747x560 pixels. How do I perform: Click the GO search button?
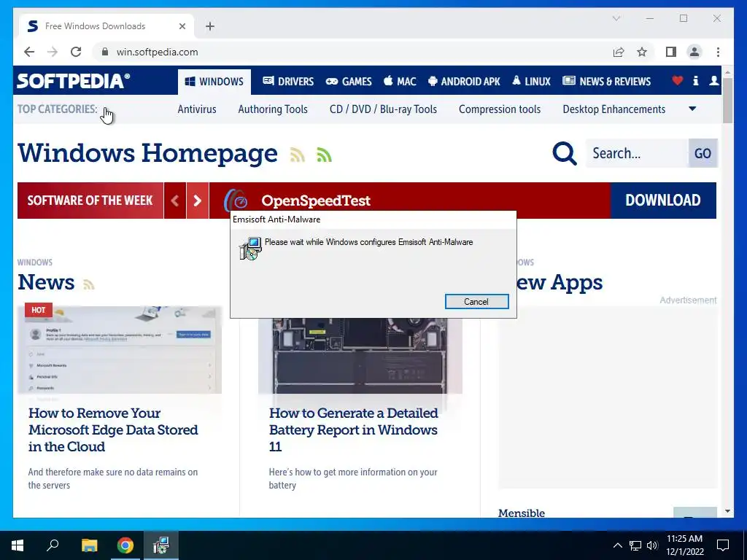pyautogui.click(x=703, y=153)
